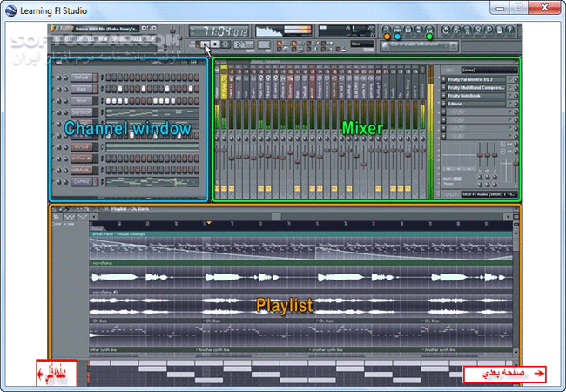Screen dimensions: 566x392
Task: Select the second playlist wave tool icon
Action: 70,217
